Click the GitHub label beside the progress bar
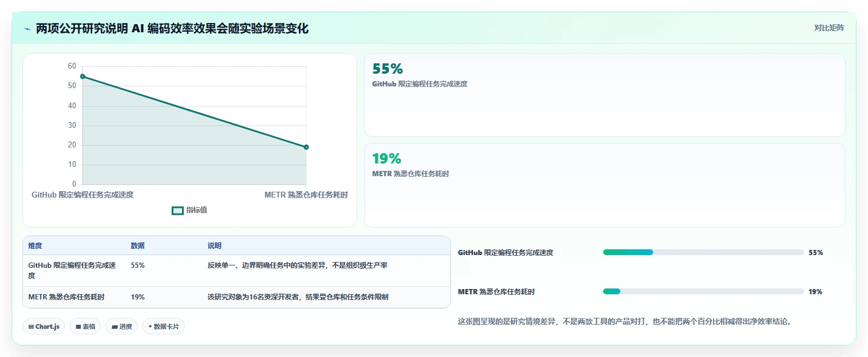 (x=506, y=253)
